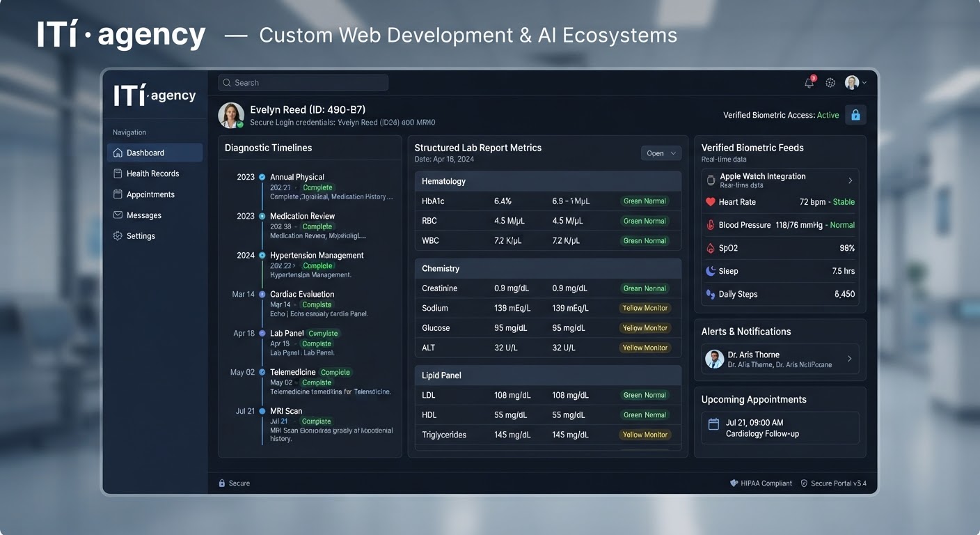
Task: Click the Green Normal badge for HbA1c
Action: (645, 201)
